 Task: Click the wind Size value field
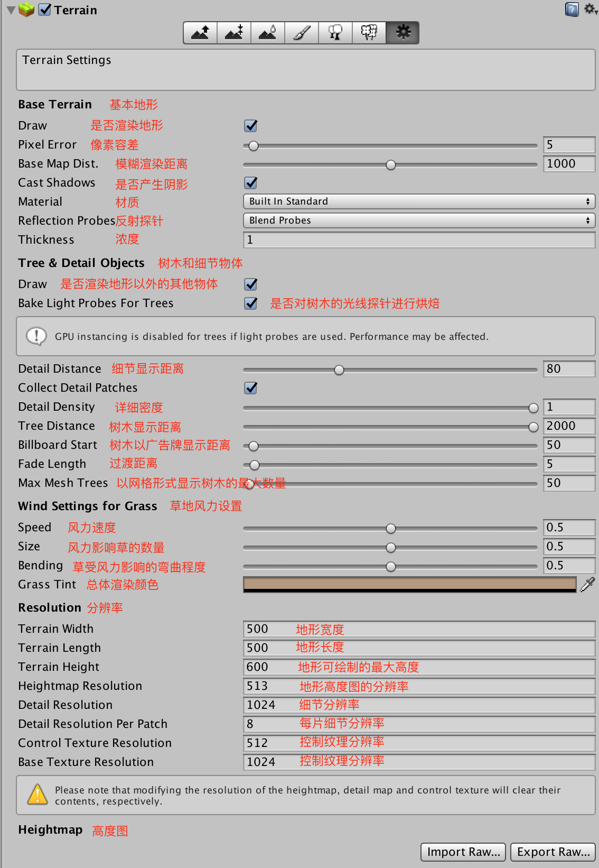coord(569,547)
